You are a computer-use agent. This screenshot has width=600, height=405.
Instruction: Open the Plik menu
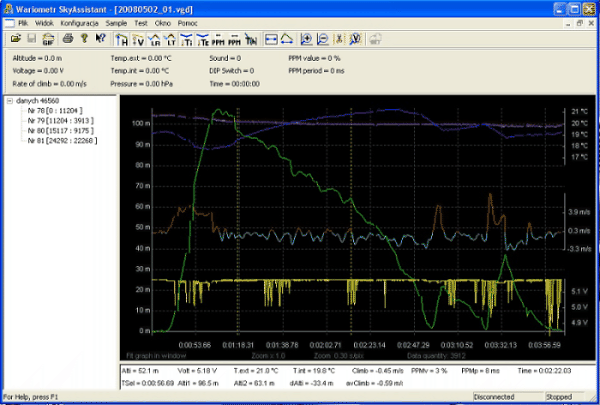(23, 21)
